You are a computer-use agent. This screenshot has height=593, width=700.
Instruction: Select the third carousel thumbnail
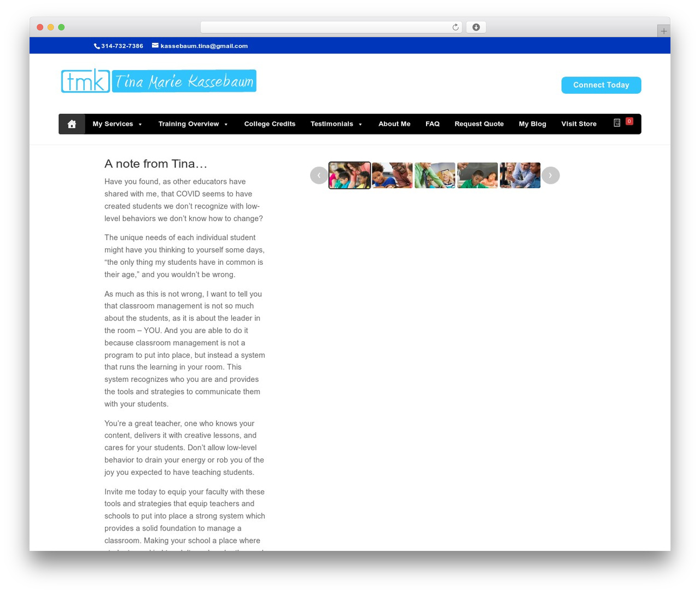coord(435,175)
